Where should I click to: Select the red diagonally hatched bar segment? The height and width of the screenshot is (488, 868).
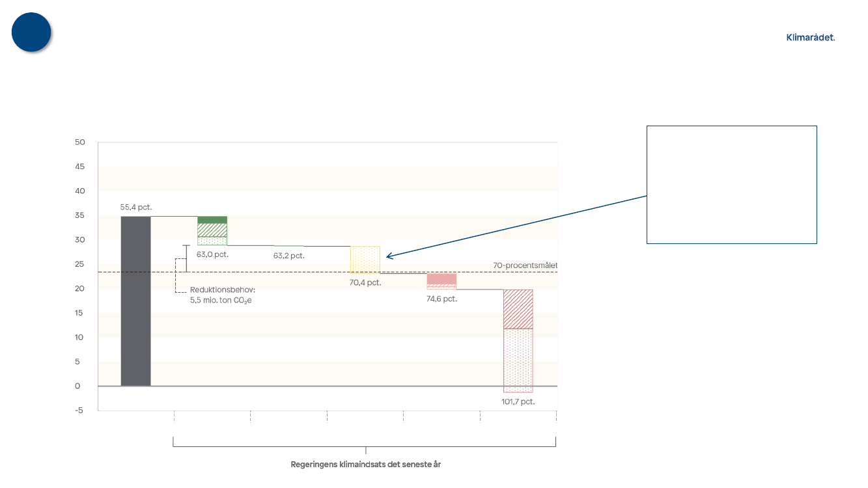pyautogui.click(x=518, y=309)
